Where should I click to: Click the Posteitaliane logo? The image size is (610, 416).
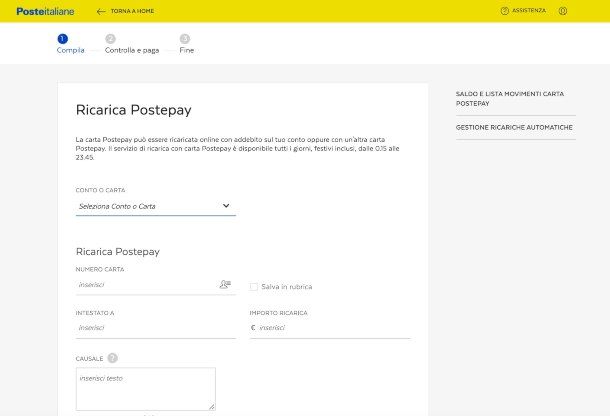pyautogui.click(x=45, y=11)
